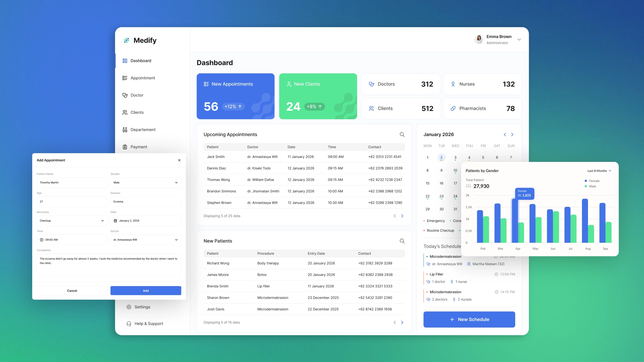Select the Departement building icon
This screenshot has height=362, width=644.
tap(124, 130)
